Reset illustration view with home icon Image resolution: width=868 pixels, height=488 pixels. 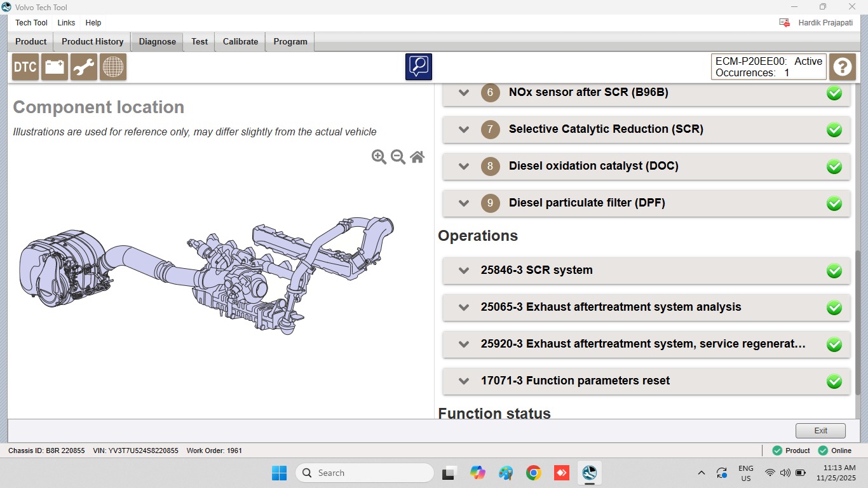pyautogui.click(x=417, y=157)
